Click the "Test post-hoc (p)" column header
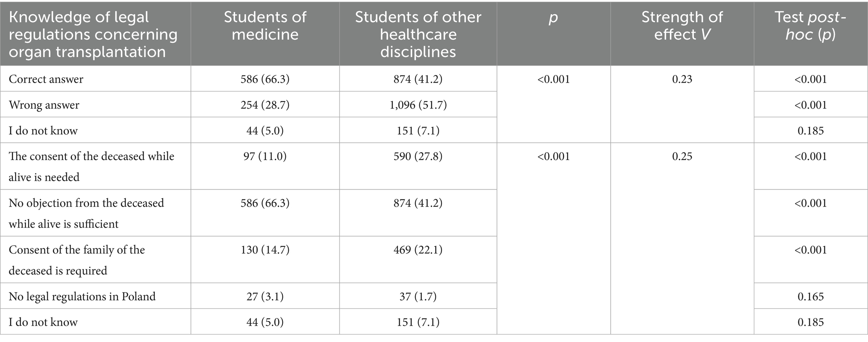Image resolution: width=868 pixels, height=342 pixels. click(810, 26)
